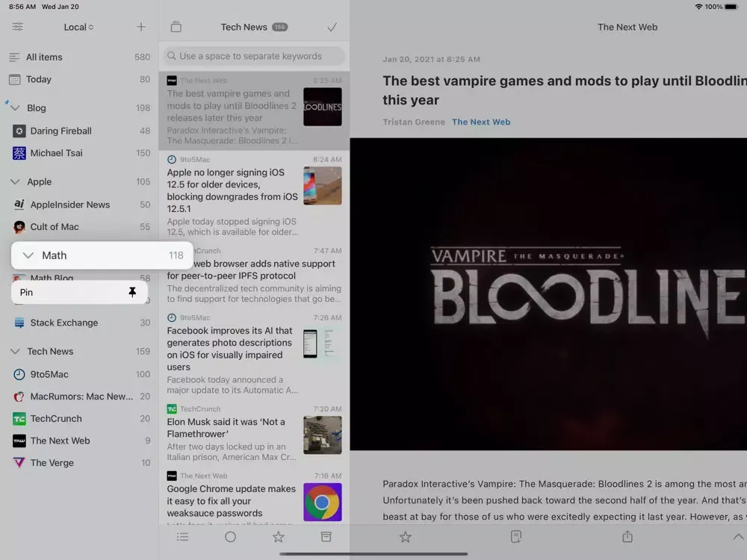Click the AppleInsider ai icon
Viewport: 747px width, 560px height.
click(19, 205)
